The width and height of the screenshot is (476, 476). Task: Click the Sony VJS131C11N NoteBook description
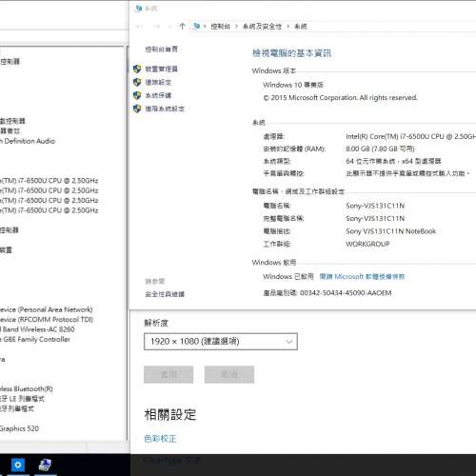coord(391,231)
